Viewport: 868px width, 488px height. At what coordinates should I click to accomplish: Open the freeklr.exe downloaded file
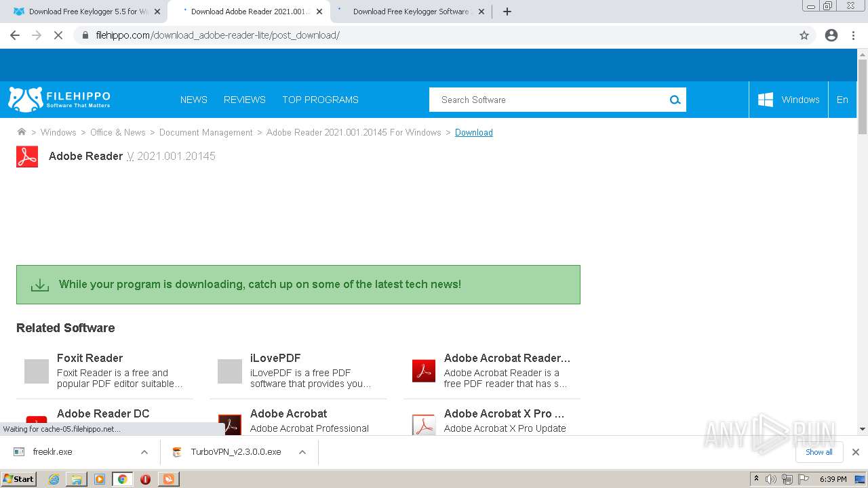(x=52, y=452)
